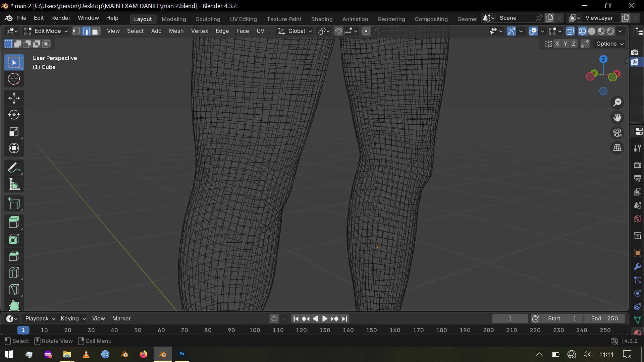Select the Loop Cut tool
The height and width of the screenshot is (362, 644).
(14, 273)
